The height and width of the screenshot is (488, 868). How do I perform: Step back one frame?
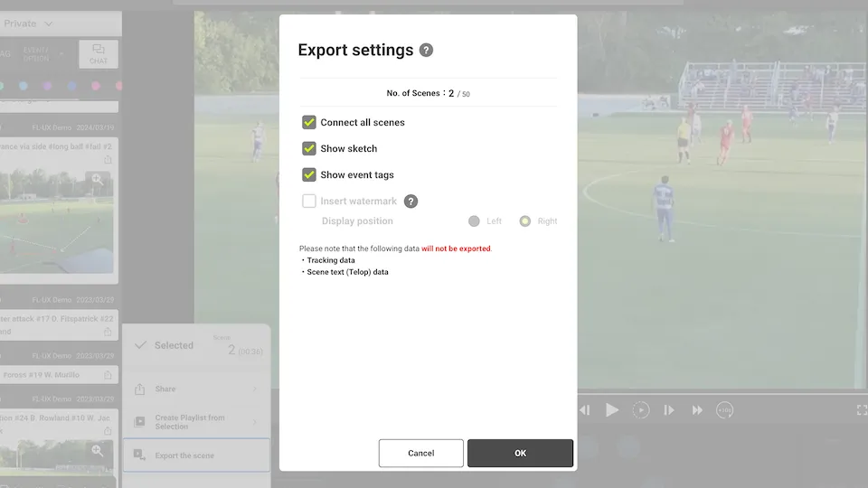tap(585, 410)
